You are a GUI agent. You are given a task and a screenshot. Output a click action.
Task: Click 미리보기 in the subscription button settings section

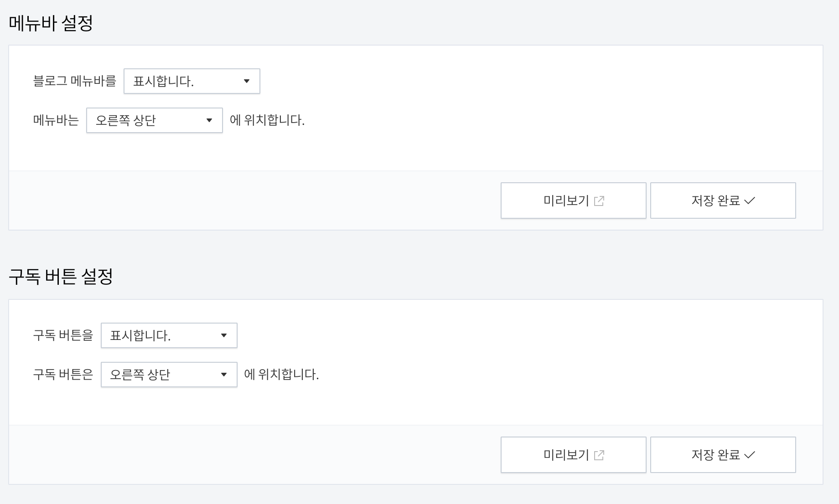pos(573,454)
